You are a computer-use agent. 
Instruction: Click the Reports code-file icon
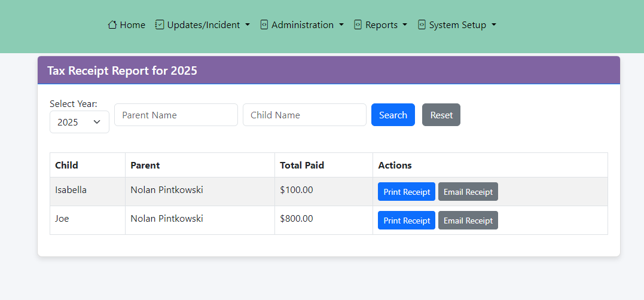coord(358,25)
